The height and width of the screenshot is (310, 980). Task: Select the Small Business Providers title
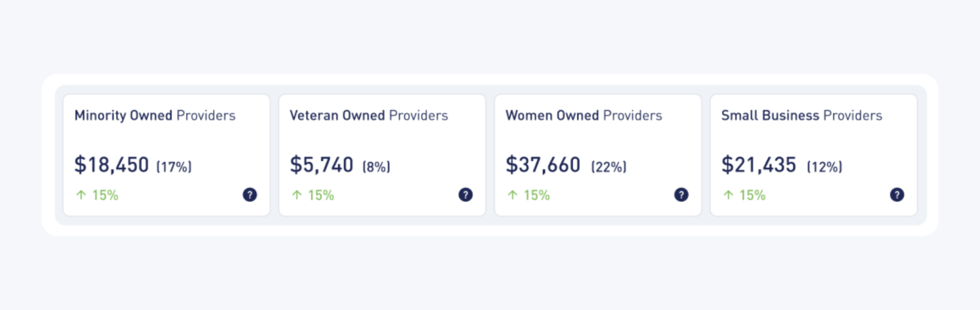(x=802, y=115)
